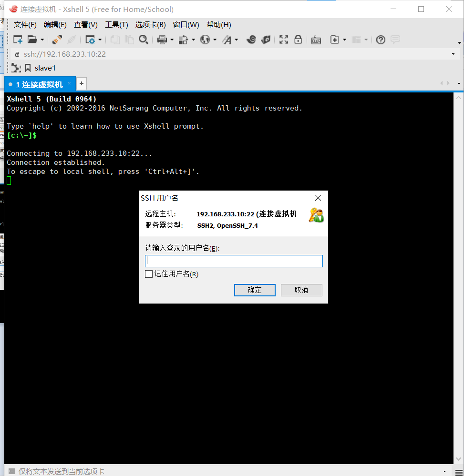Open the 编辑(E) menu
This screenshot has height=476, width=464.
pos(55,25)
